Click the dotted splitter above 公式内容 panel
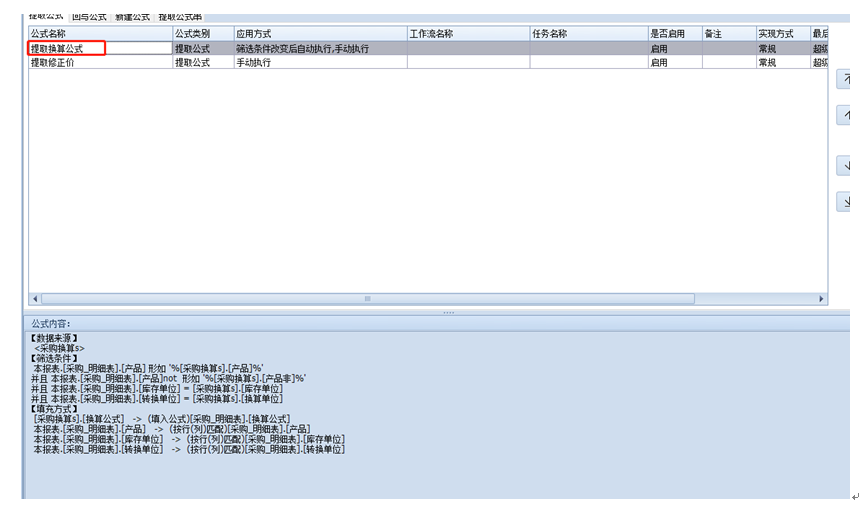Viewport: 860px width, 507px height. pyautogui.click(x=448, y=312)
